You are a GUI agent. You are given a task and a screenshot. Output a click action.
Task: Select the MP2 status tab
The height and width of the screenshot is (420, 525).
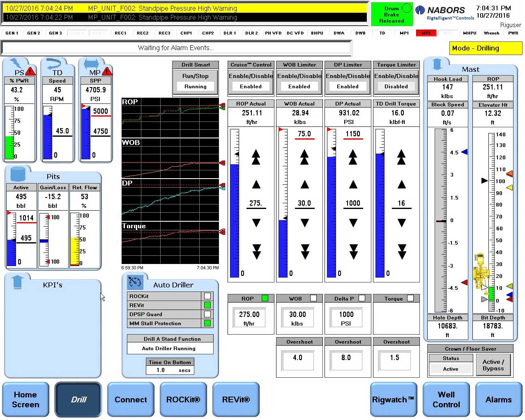pyautogui.click(x=426, y=33)
